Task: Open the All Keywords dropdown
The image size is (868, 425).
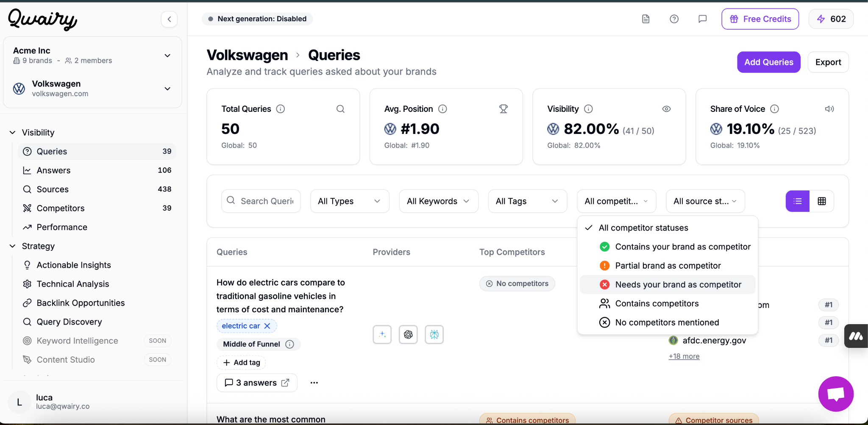Action: [439, 201]
